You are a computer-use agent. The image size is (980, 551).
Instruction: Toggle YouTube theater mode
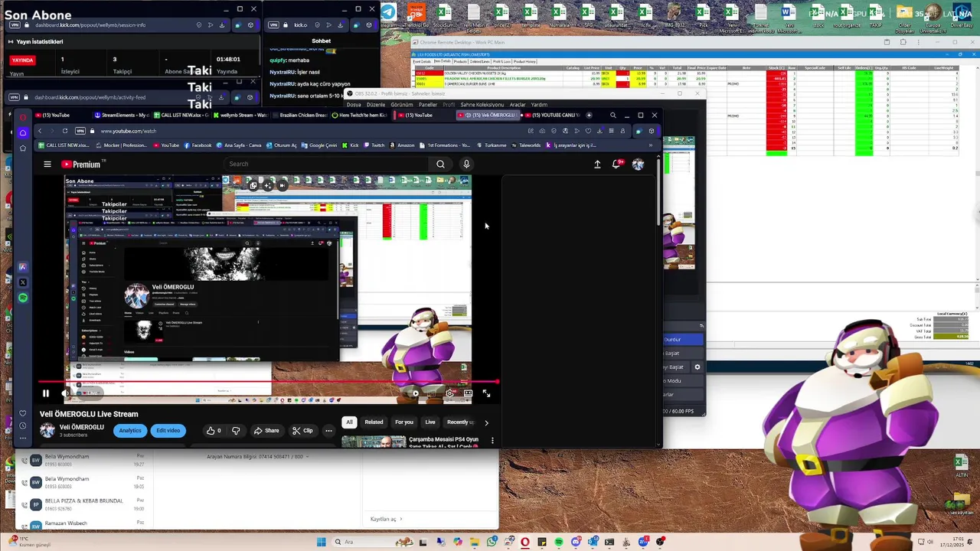coord(468,393)
